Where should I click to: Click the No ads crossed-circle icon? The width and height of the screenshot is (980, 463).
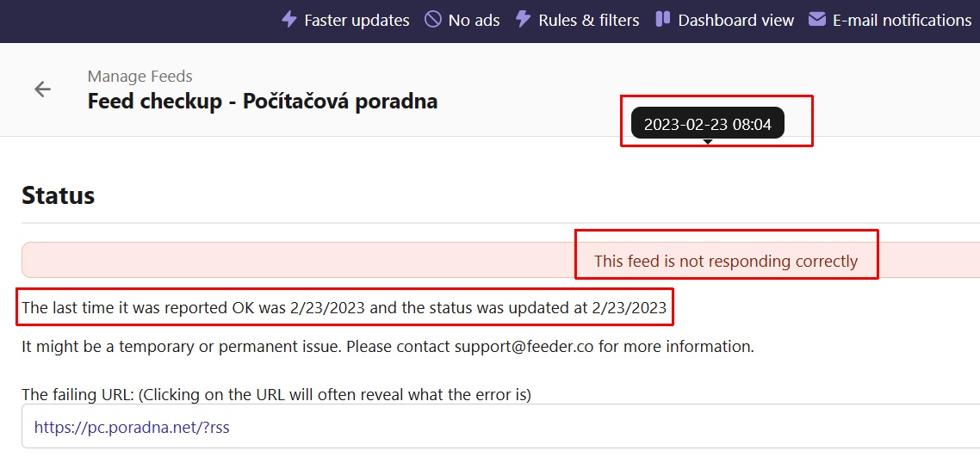click(x=433, y=19)
